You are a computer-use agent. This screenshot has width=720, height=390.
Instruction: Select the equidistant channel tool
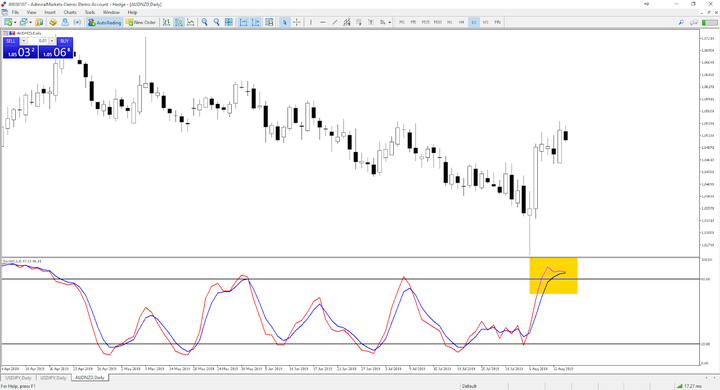coord(347,22)
